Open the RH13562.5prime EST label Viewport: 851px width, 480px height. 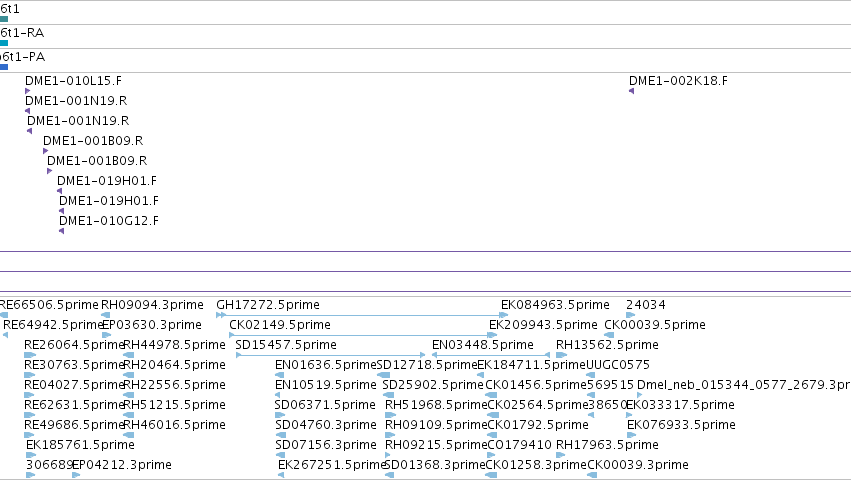[x=607, y=345]
